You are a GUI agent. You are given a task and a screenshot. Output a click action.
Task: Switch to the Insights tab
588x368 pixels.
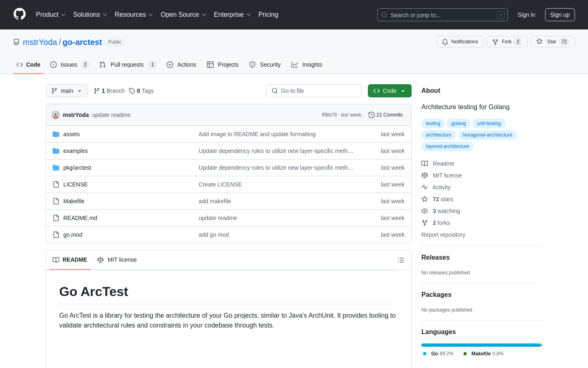pyautogui.click(x=307, y=65)
